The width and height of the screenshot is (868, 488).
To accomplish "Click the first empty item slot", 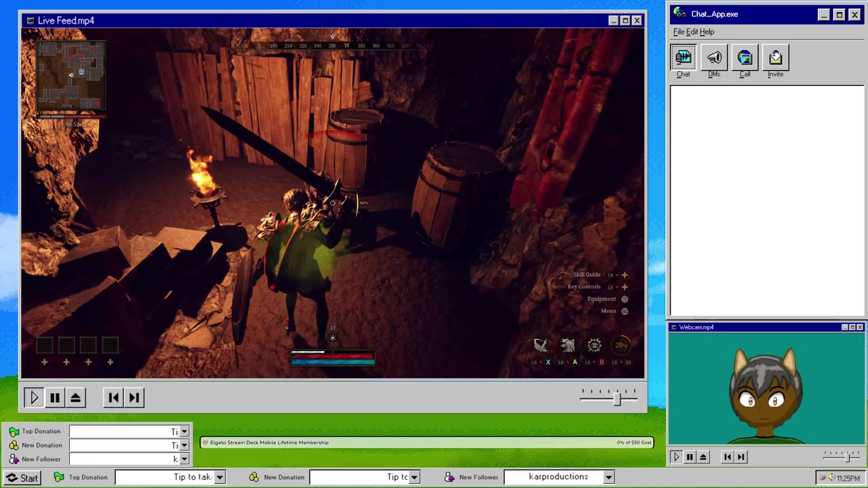I will coord(44,346).
